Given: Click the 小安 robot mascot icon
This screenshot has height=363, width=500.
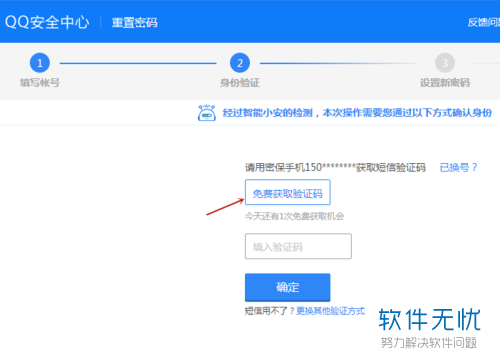Looking at the screenshot, I should point(207,113).
